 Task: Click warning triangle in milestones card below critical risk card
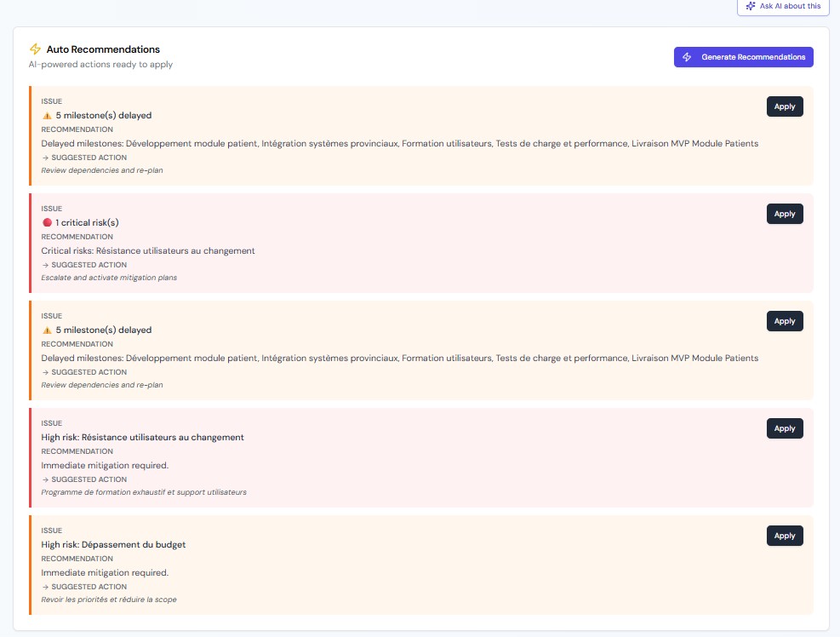click(x=47, y=330)
